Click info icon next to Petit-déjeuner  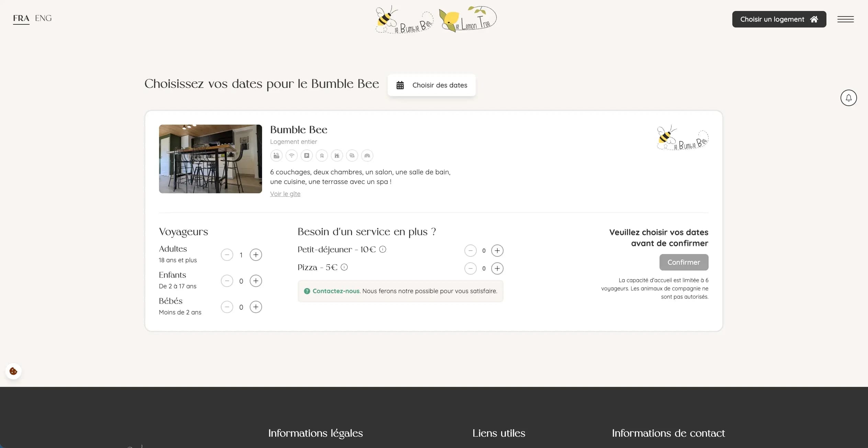(382, 250)
